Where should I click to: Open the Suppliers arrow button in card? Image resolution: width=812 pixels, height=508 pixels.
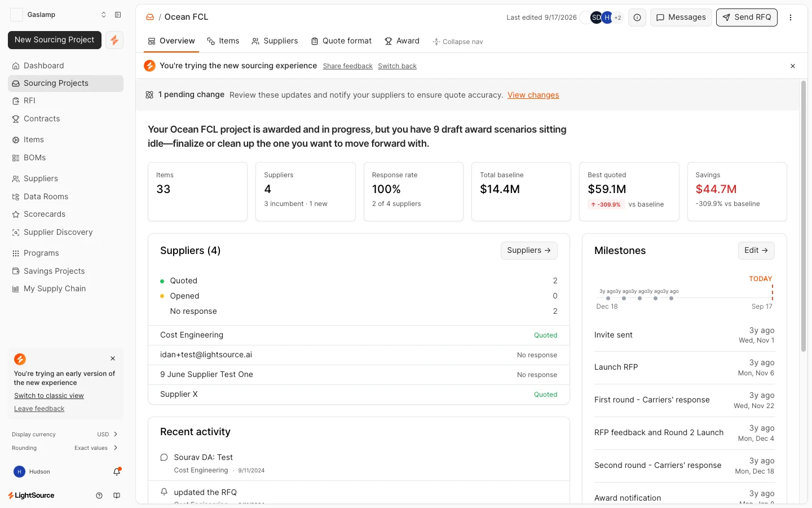tap(529, 251)
